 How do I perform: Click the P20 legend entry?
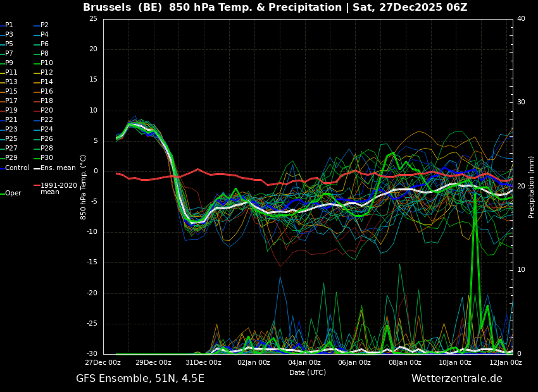coord(43,111)
